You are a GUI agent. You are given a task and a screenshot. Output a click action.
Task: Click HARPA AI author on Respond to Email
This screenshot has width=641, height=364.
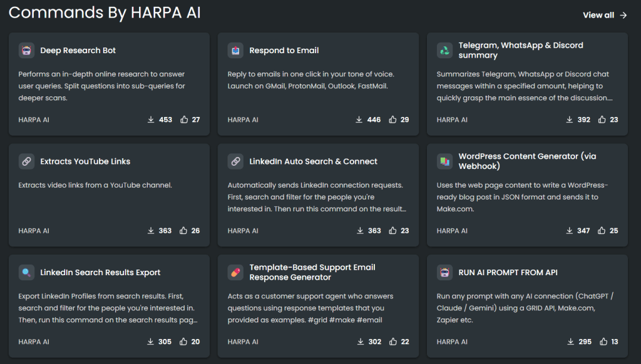tap(243, 119)
